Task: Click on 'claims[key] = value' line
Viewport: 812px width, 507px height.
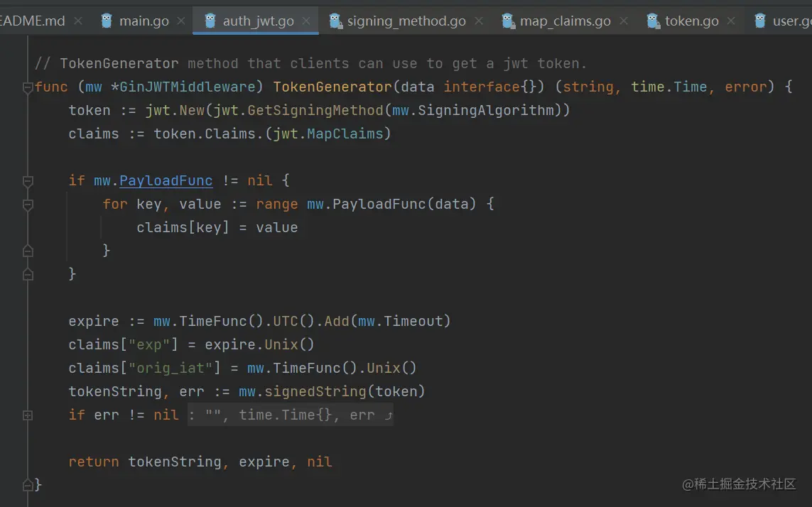Action: 217,227
